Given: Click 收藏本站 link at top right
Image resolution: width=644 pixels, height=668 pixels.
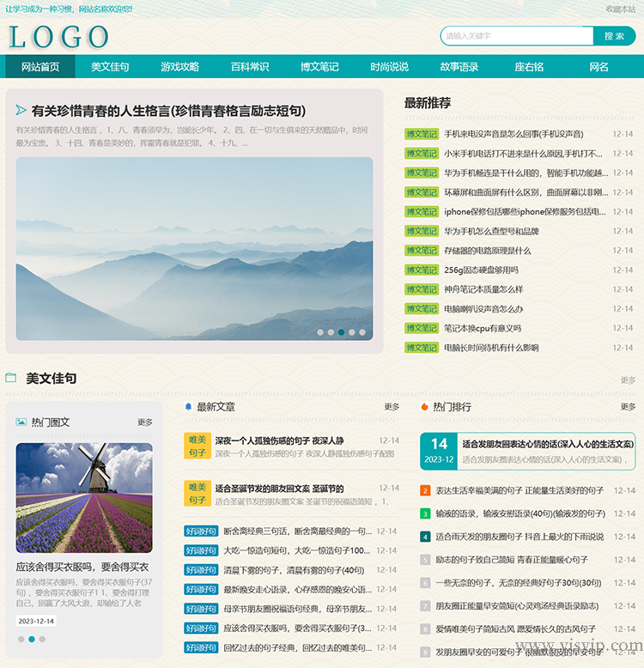Looking at the screenshot, I should (x=621, y=9).
